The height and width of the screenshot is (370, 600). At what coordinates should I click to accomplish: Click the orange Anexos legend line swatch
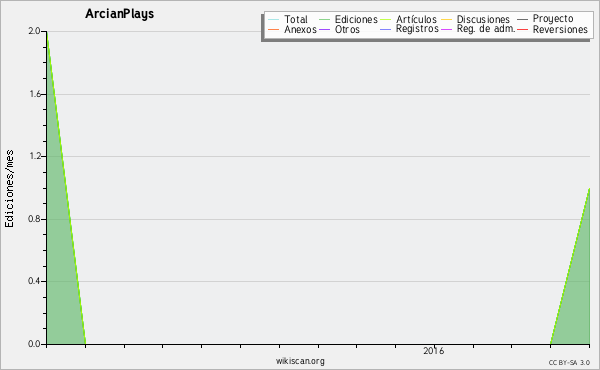tap(274, 29)
